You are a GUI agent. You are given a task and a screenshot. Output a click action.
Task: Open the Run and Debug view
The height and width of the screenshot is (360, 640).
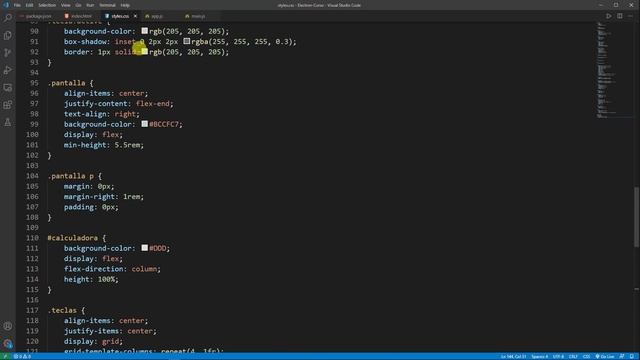(8, 70)
